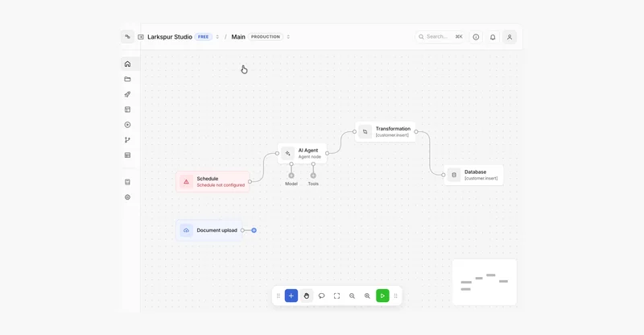Expand the Main environment switcher
The height and width of the screenshot is (335, 644).
(x=288, y=37)
